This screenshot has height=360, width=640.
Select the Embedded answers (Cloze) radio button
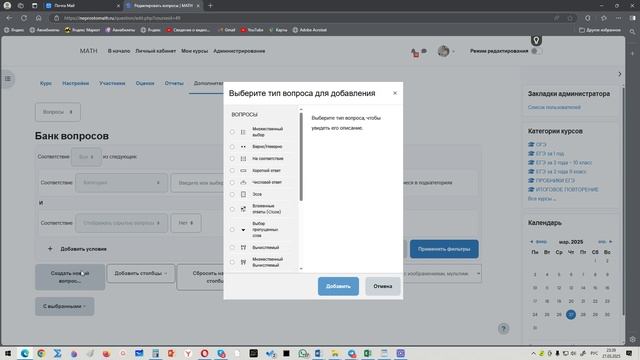pyautogui.click(x=232, y=209)
